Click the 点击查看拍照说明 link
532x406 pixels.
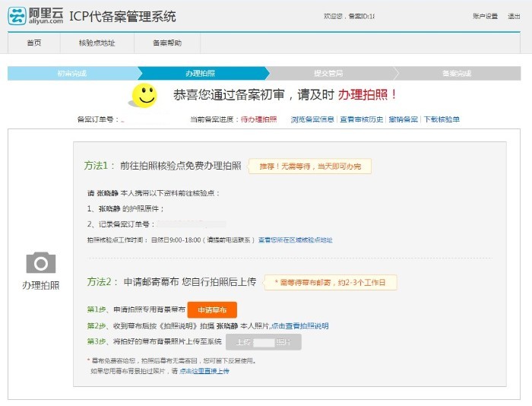tap(299, 326)
